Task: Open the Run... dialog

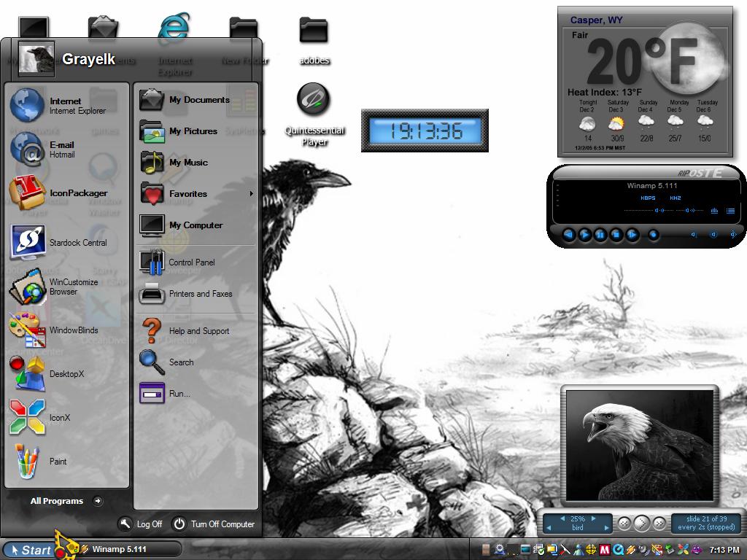Action: (196, 394)
